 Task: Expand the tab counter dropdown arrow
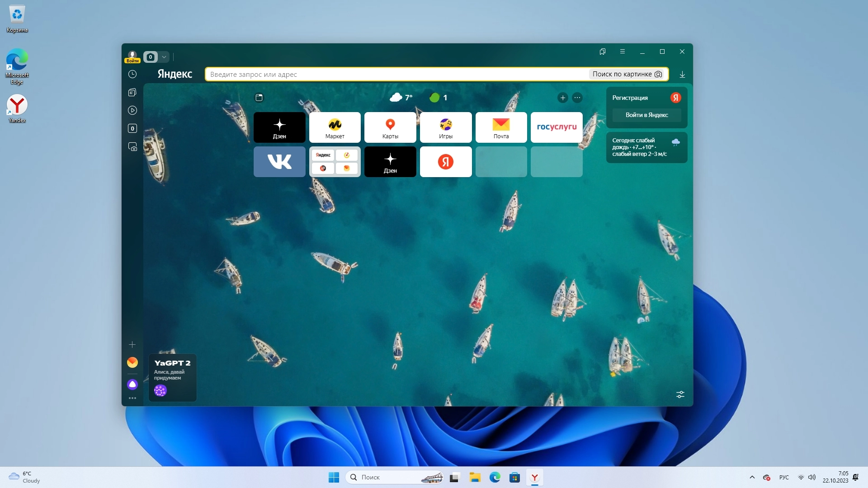tap(164, 57)
